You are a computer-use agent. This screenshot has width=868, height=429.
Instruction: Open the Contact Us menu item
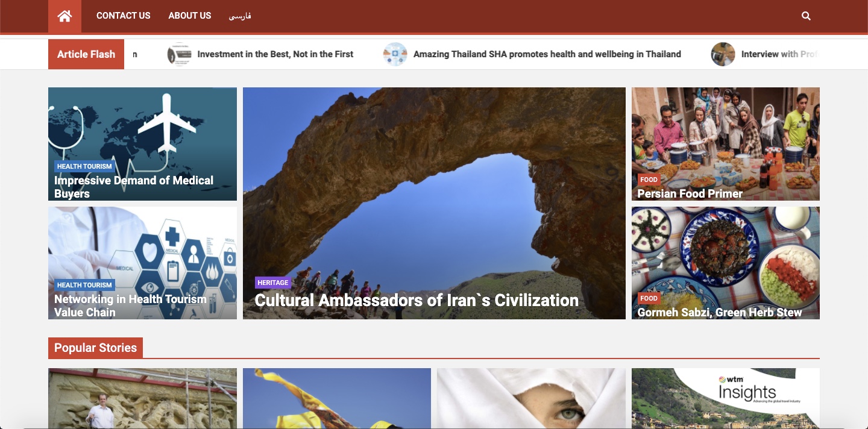pyautogui.click(x=123, y=16)
